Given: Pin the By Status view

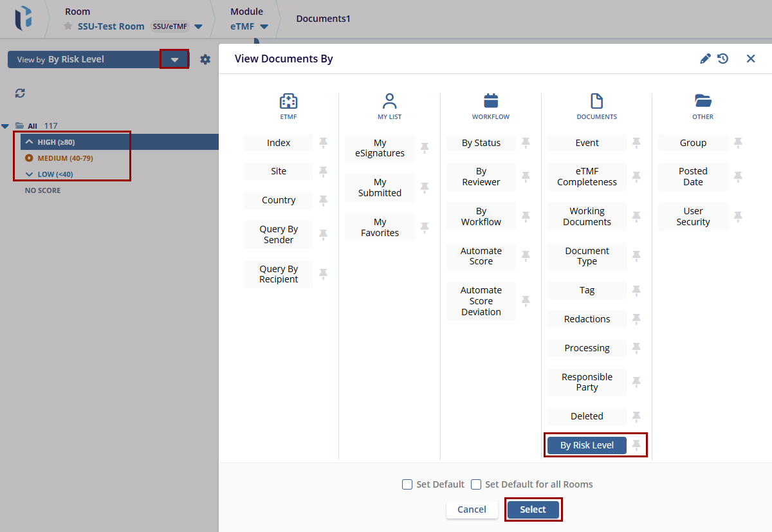Looking at the screenshot, I should tap(526, 143).
